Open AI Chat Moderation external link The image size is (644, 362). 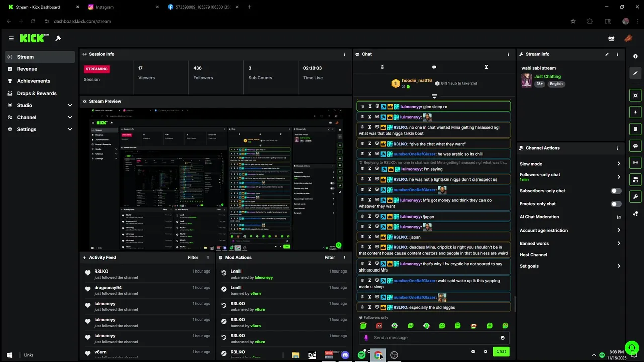point(619,217)
